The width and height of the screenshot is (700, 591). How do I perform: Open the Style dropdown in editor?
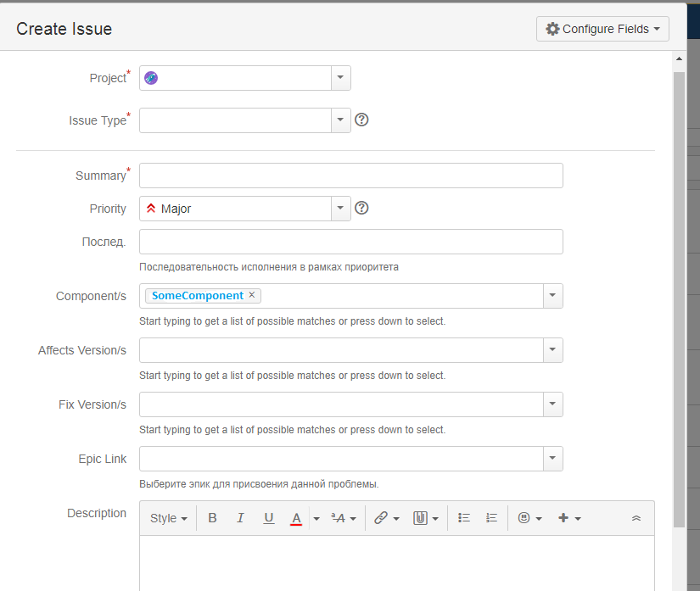pyautogui.click(x=168, y=518)
